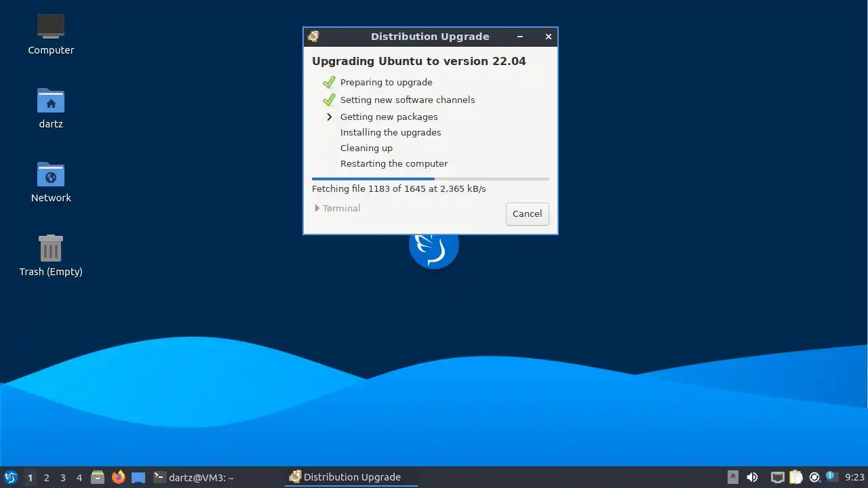Click 'Upgrading Ubuntu to version 22.04' heading

coord(418,61)
